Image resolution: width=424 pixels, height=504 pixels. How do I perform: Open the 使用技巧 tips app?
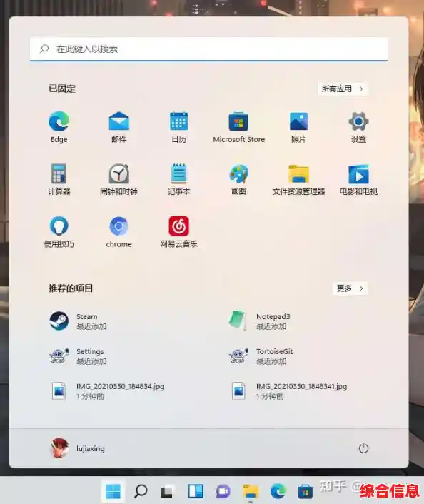tap(59, 232)
